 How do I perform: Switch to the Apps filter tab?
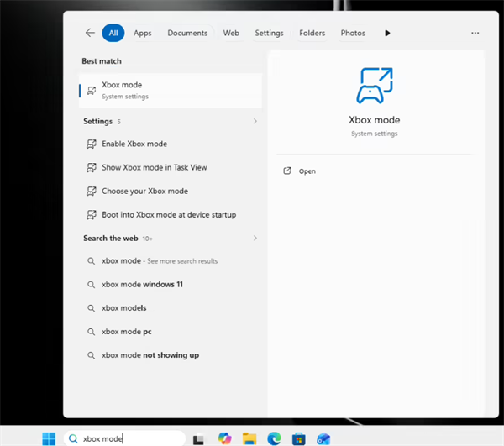[143, 33]
